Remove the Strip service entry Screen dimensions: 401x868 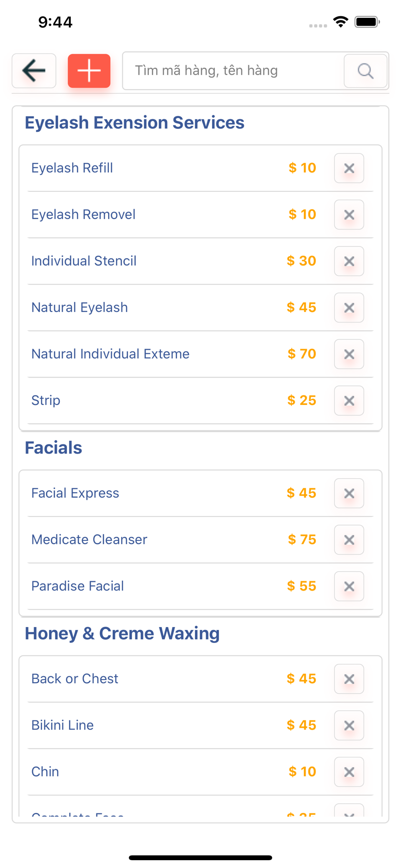pyautogui.click(x=349, y=401)
